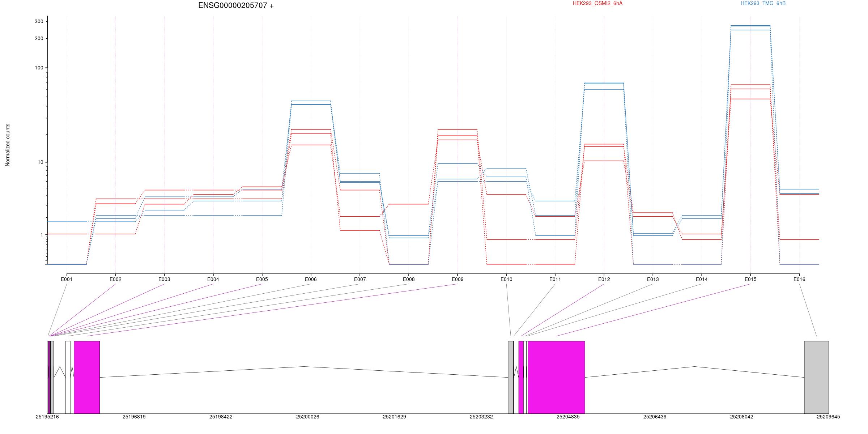The image size is (868, 434).
Task: Click the y-axis tick label 10
Action: [x=40, y=162]
